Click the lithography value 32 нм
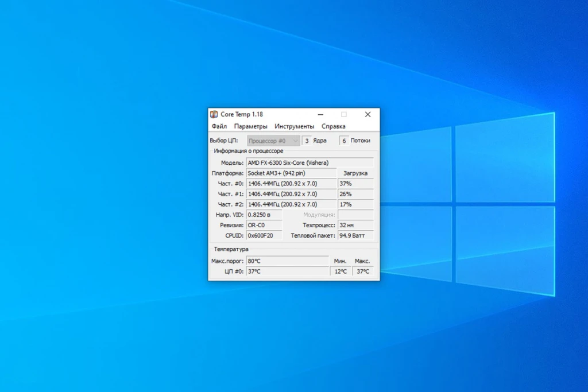588x392 pixels. [x=355, y=225]
